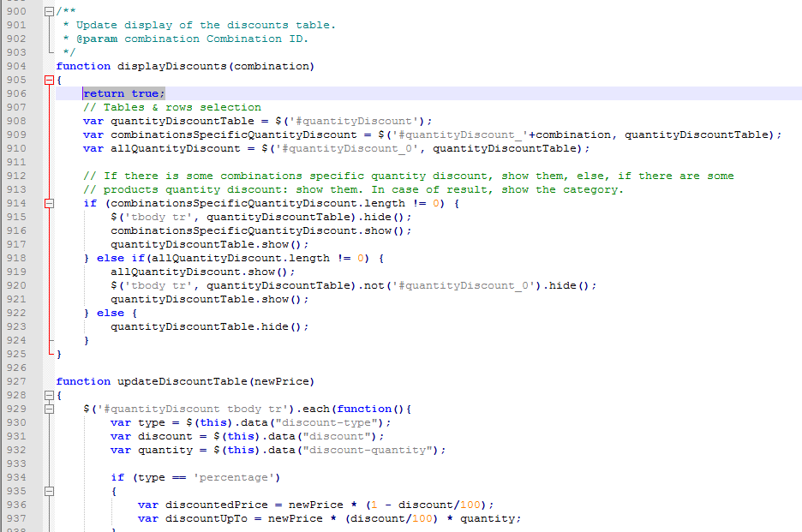Click line number 911 in the margin

click(x=16, y=162)
